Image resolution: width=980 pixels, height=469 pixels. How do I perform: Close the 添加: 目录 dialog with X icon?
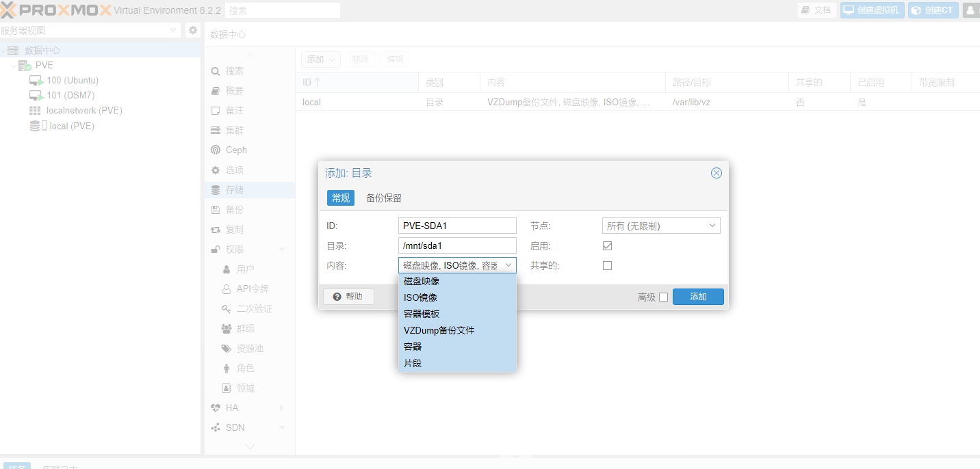[x=717, y=173]
